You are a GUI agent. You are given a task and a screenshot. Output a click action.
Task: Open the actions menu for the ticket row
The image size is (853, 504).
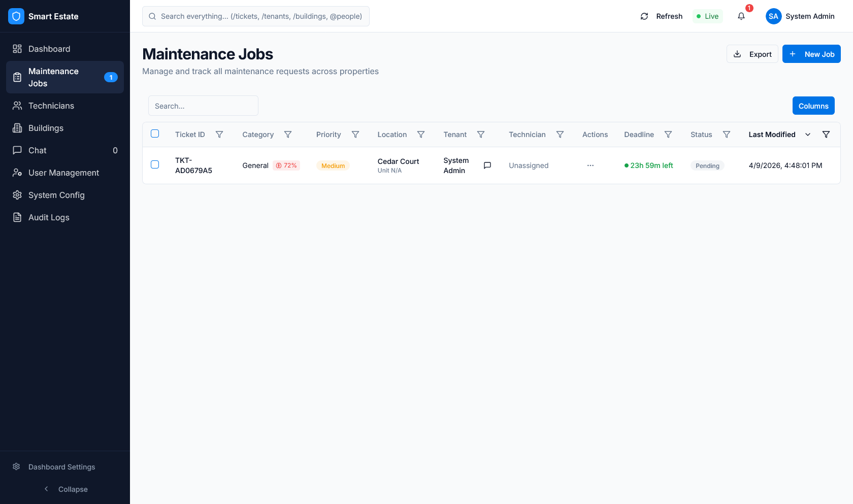(x=590, y=165)
